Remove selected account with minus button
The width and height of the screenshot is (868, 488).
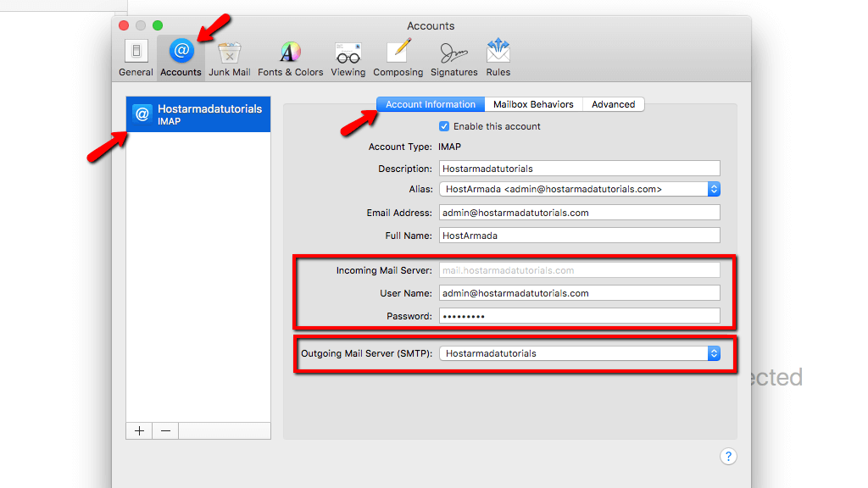click(165, 431)
